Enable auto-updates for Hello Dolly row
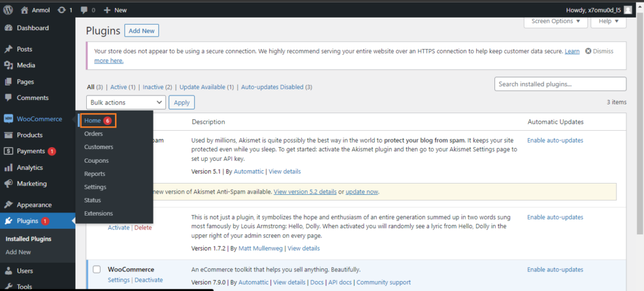644x291 pixels. 555,217
